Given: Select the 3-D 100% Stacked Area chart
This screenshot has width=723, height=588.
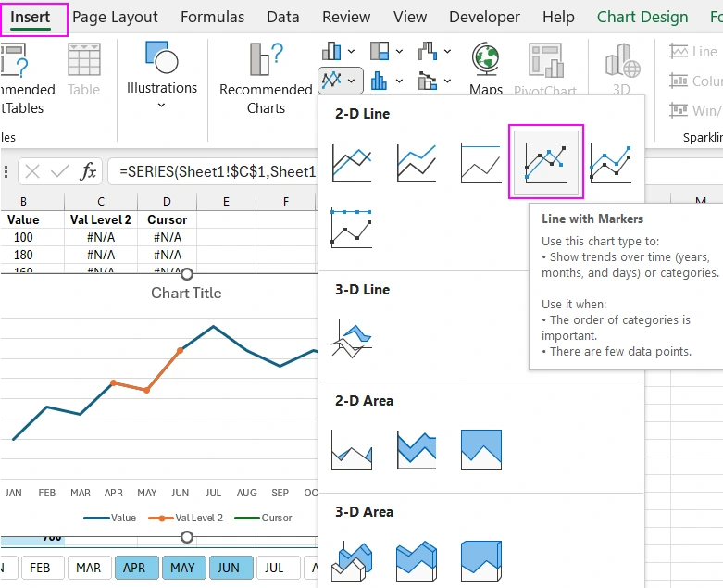Looking at the screenshot, I should tap(481, 561).
